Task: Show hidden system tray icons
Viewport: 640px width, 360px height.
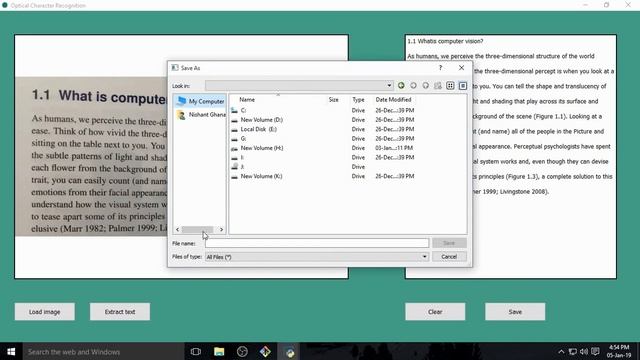Action: (561, 352)
